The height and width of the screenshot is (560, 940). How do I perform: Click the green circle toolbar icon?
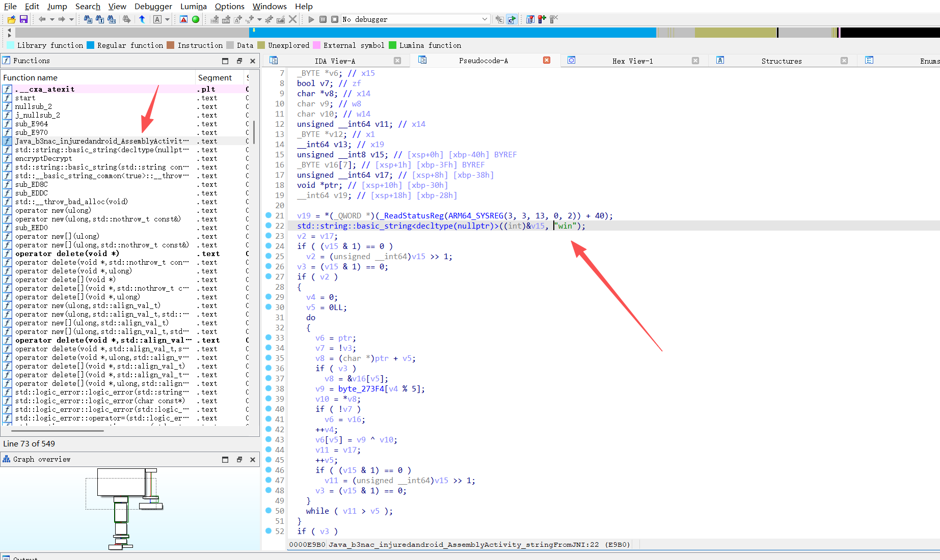(x=196, y=19)
